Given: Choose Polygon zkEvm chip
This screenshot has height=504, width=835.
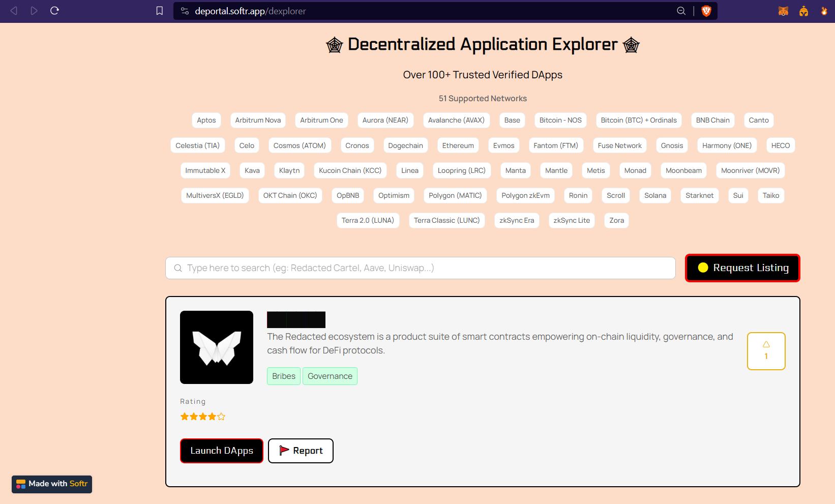Looking at the screenshot, I should click(525, 195).
